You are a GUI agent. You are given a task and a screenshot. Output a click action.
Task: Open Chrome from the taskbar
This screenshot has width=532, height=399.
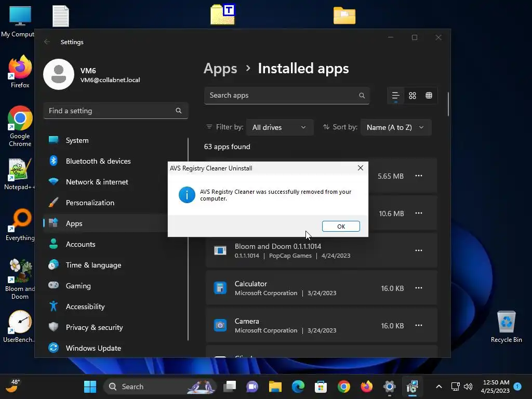click(344, 387)
